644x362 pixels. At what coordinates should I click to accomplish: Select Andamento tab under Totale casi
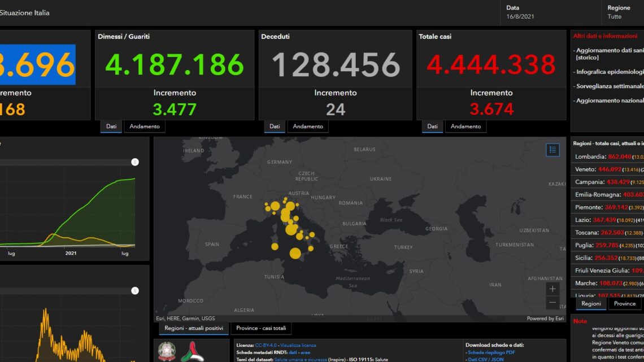coord(465,127)
